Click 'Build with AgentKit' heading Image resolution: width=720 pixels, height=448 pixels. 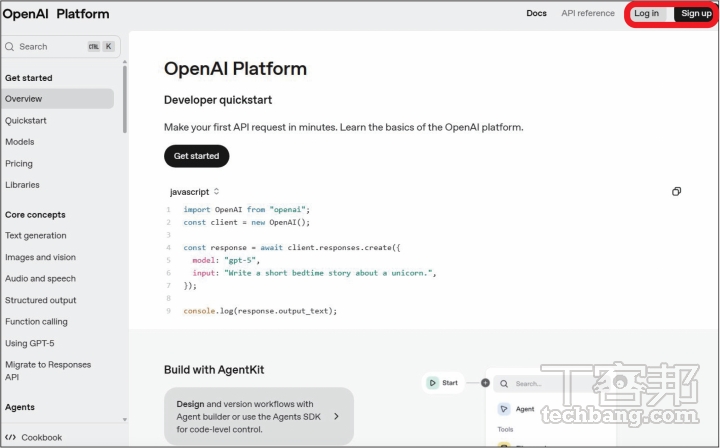coord(214,370)
